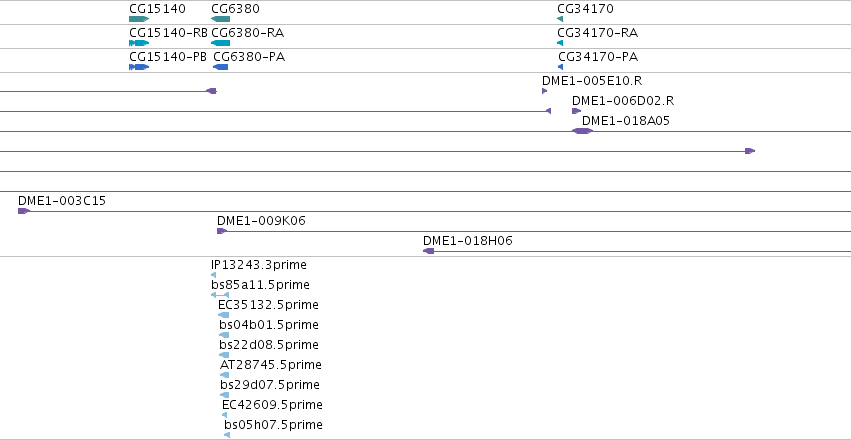Select clone label DME1-005E10.R
Viewport: 851px width, 440px height.
tap(592, 81)
